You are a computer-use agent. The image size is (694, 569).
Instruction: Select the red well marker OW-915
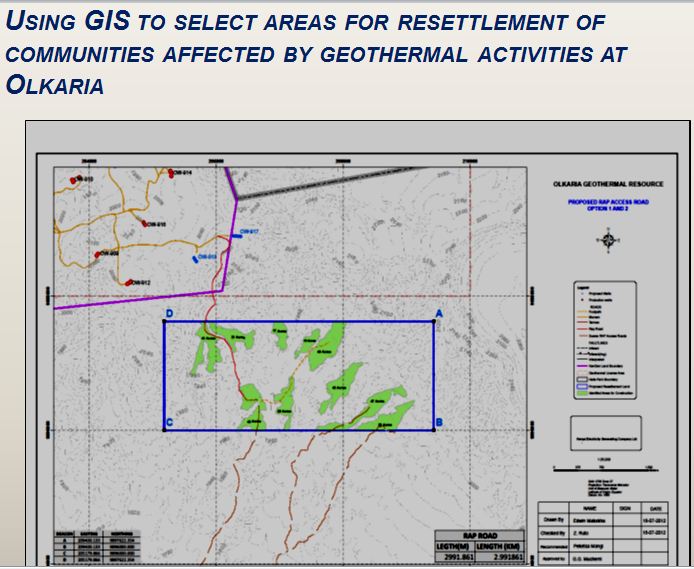145,224
